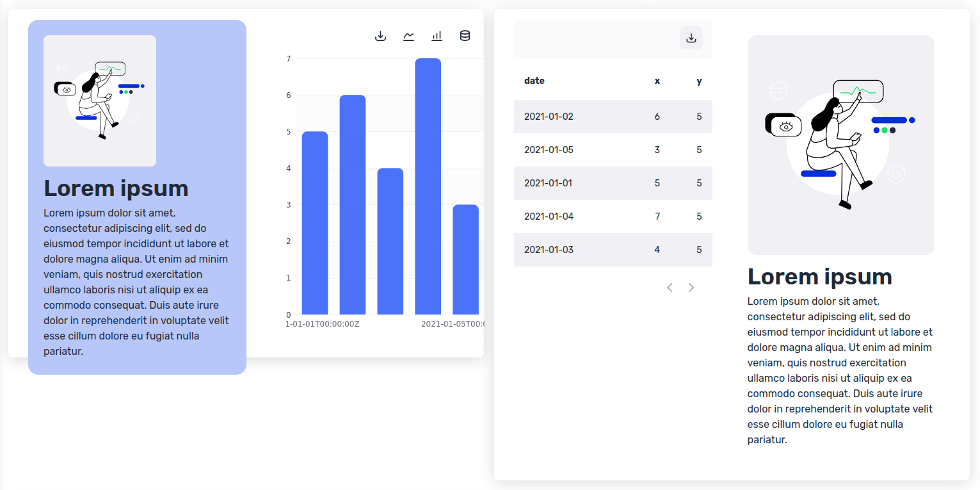Go to the previous table page

[x=670, y=288]
